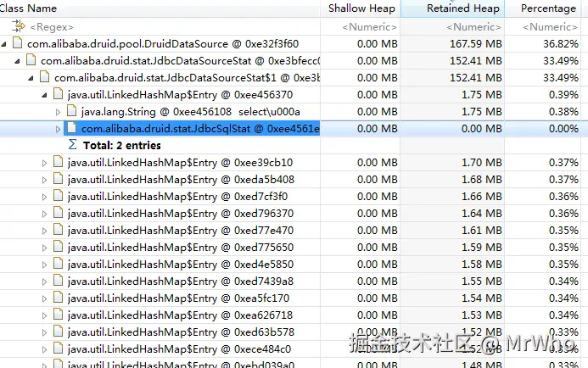Click the java.lang.String object icon
Viewport: 588px width, 368px height.
tap(71, 110)
